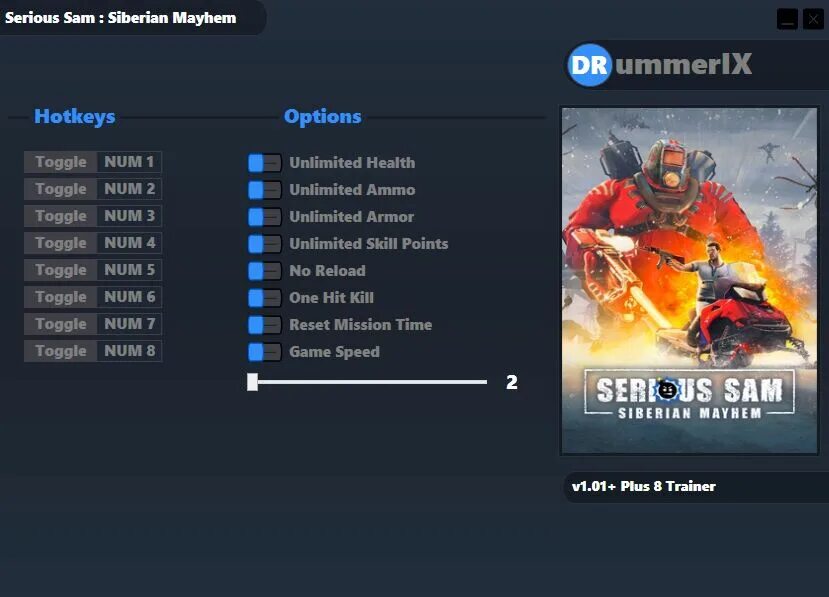
Task: Toggle Unlimited Armor option
Action: 264,217
